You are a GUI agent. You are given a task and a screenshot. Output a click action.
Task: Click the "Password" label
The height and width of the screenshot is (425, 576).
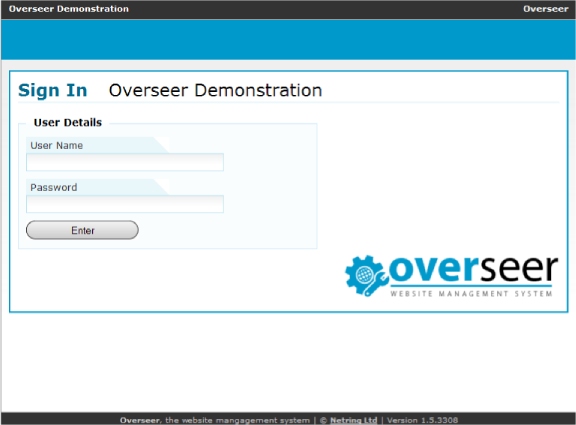[x=54, y=187]
